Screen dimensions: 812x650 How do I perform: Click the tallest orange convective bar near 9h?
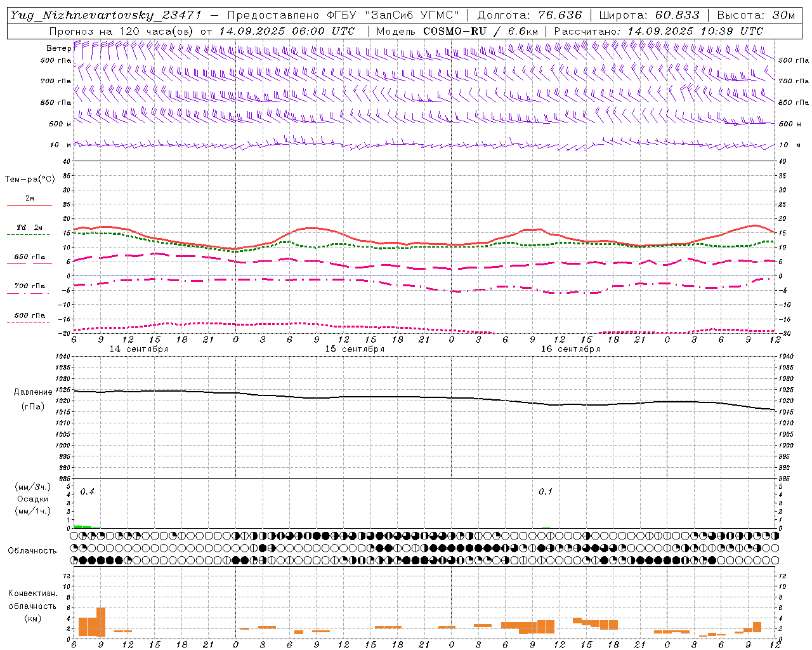pos(101,622)
